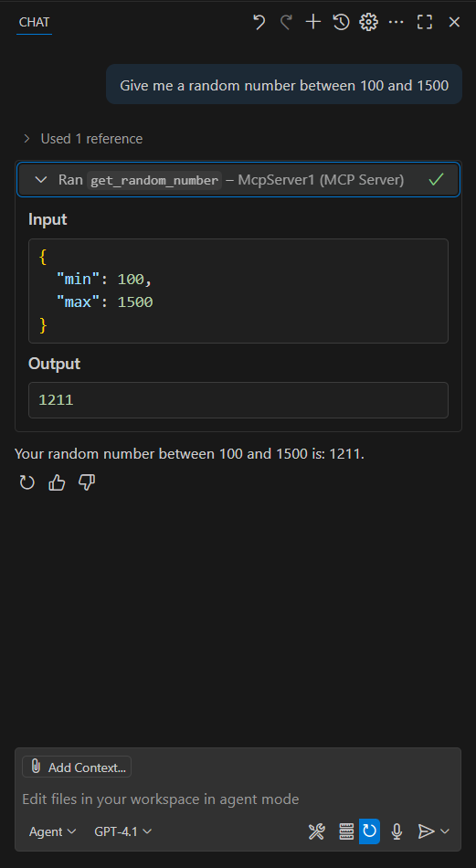476x868 pixels.
Task: Start voice chat with microphone icon
Action: (397, 831)
